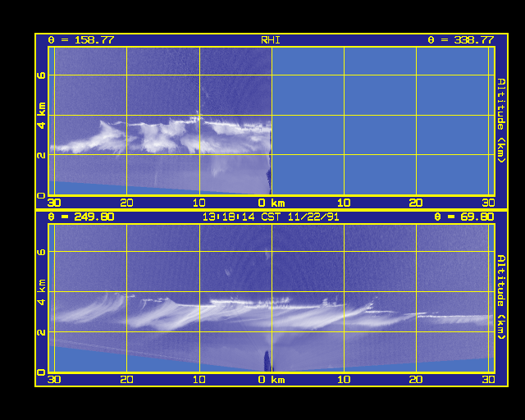Click the 'θ = 69.80' angle label
Viewport: 525px width, 420px height.
click(x=464, y=217)
